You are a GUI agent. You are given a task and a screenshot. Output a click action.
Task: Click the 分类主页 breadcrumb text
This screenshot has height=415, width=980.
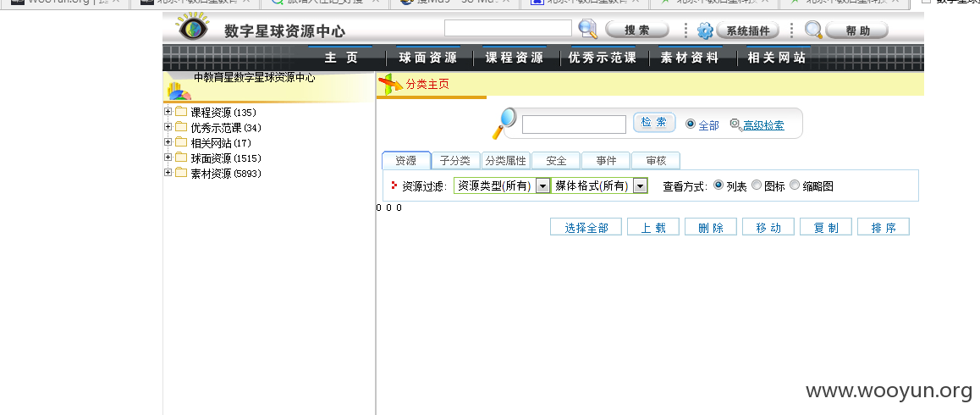427,84
